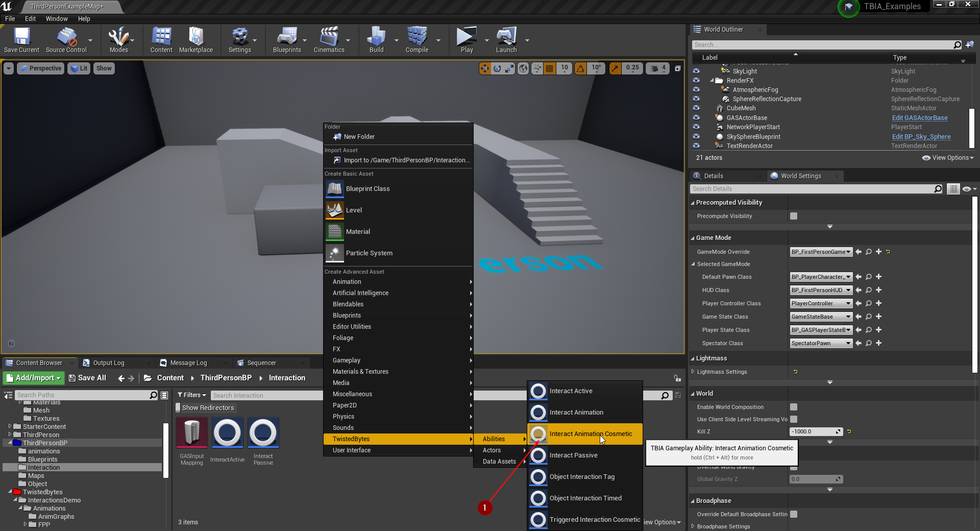This screenshot has height=531, width=980.
Task: Switch to the Output Log tab
Action: click(108, 363)
